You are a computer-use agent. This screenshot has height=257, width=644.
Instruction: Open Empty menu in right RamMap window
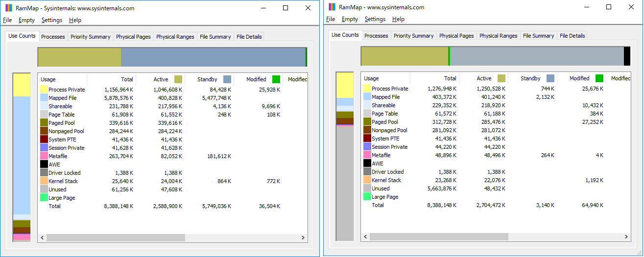click(x=350, y=19)
